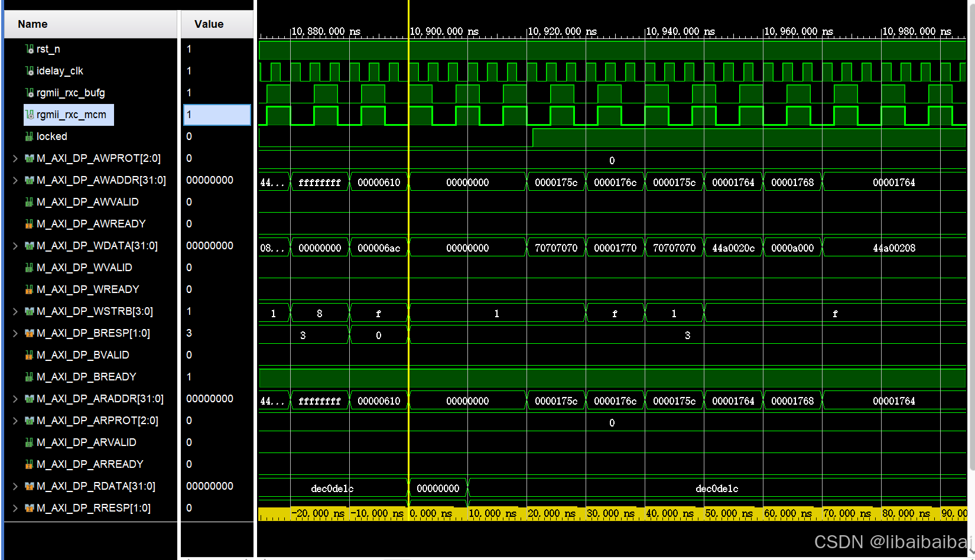Click the M_AXI_DP_WSTRB[3:0] bus icon
This screenshot has height=560, width=975.
pyautogui.click(x=29, y=311)
